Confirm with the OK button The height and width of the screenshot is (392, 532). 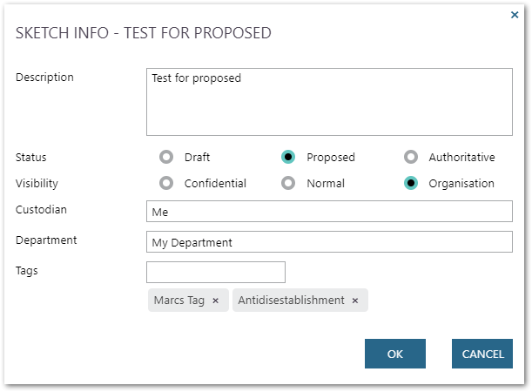click(395, 354)
